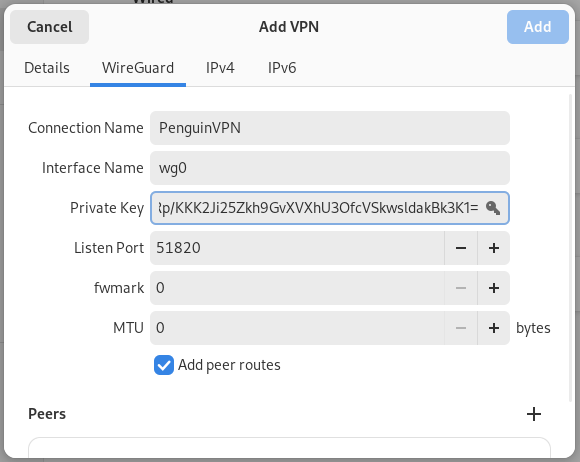The image size is (580, 462).
Task: Add a new peer with plus icon
Action: pyautogui.click(x=534, y=414)
